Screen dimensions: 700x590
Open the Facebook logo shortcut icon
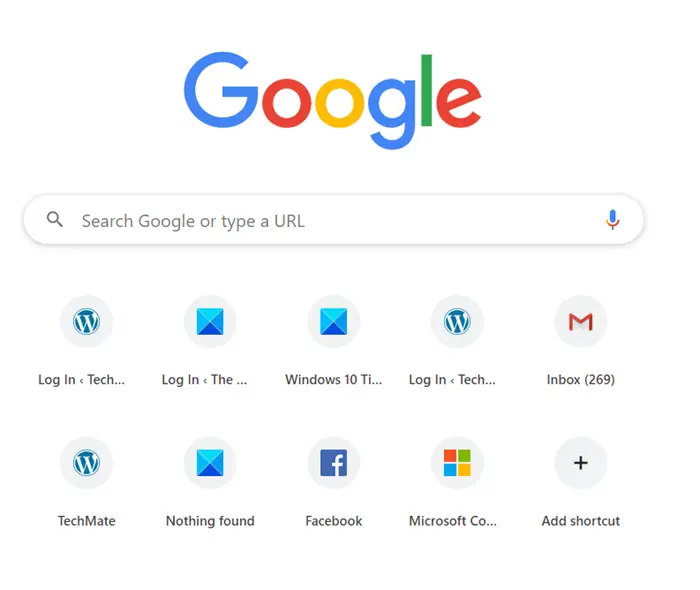pyautogui.click(x=333, y=463)
